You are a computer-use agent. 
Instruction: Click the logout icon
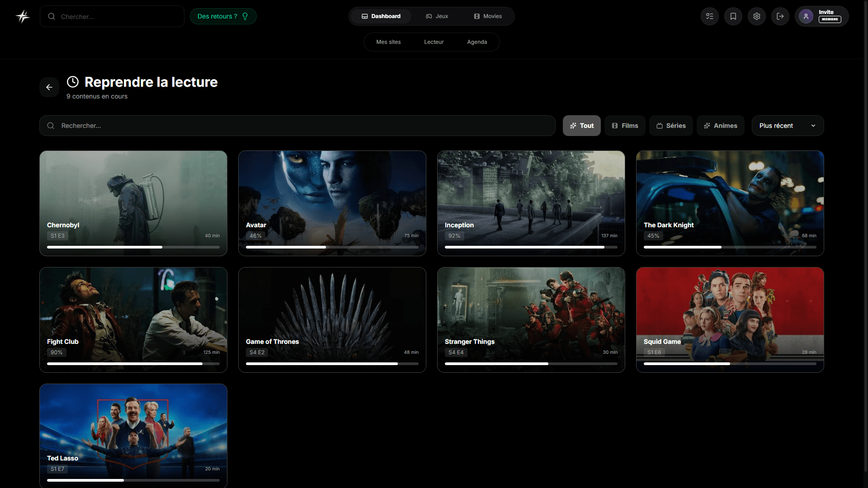(780, 16)
